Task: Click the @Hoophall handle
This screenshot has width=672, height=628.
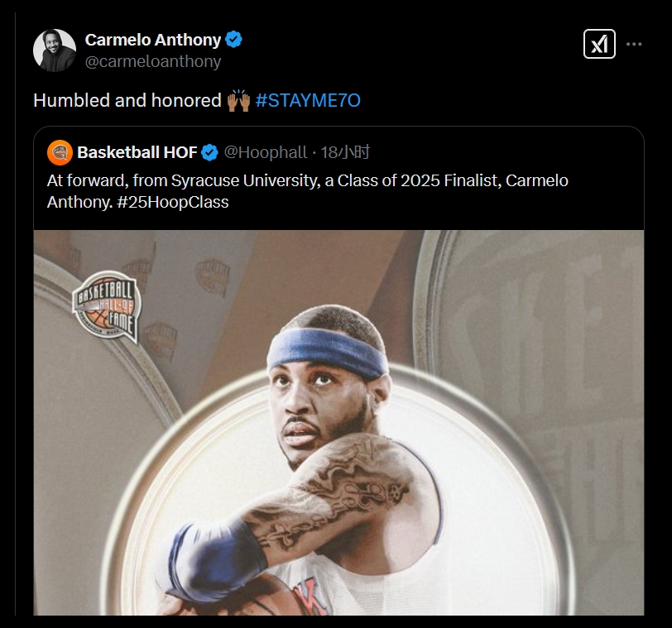Action: pos(266,152)
